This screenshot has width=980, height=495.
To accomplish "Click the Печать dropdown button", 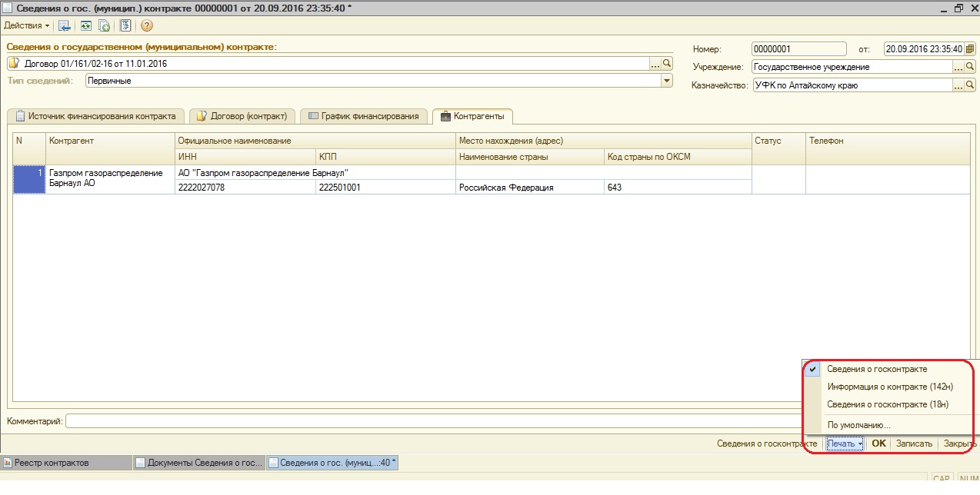I will (x=845, y=444).
